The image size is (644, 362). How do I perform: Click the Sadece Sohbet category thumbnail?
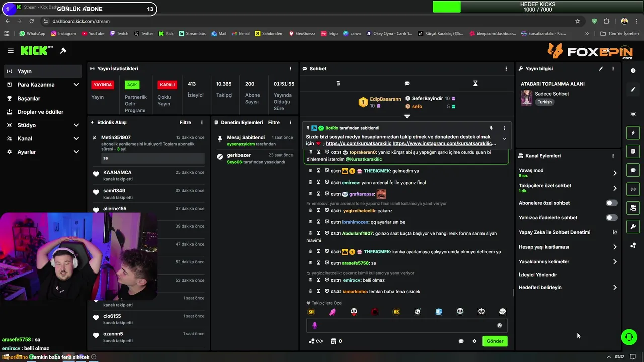526,98
